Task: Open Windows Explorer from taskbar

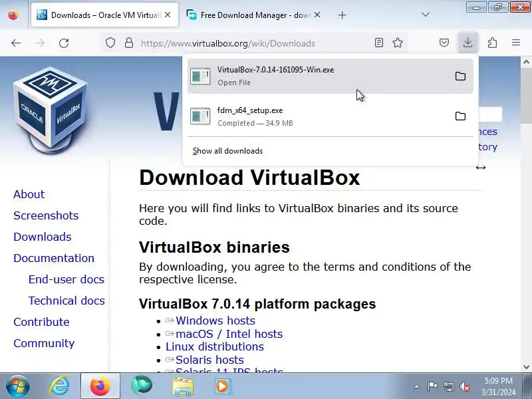Action: 182,386
